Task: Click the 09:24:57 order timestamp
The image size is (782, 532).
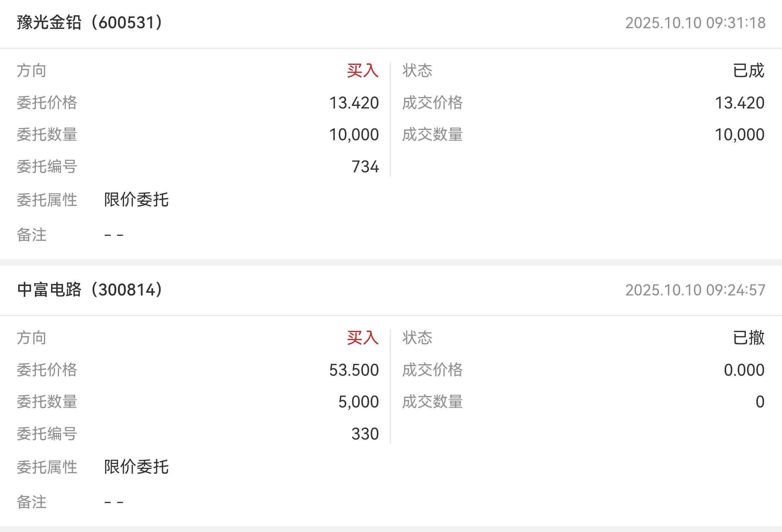Action: 695,290
